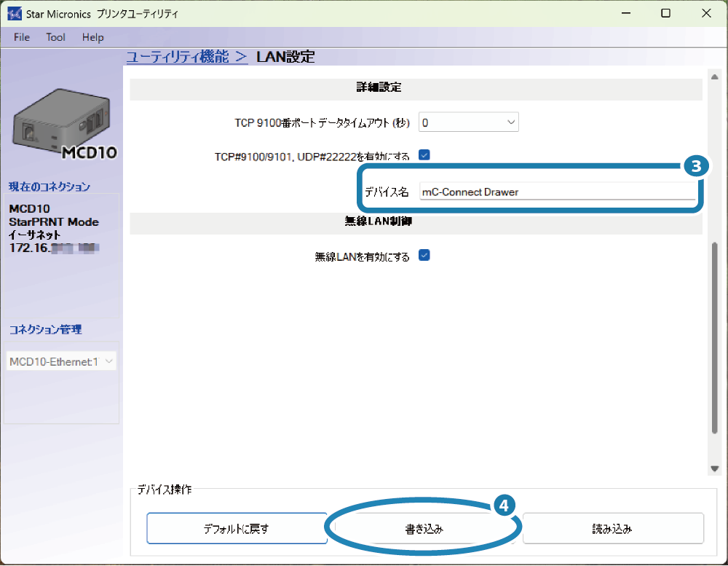Image resolution: width=728 pixels, height=566 pixels.
Task: Click the 読み込み button
Action: (x=612, y=529)
